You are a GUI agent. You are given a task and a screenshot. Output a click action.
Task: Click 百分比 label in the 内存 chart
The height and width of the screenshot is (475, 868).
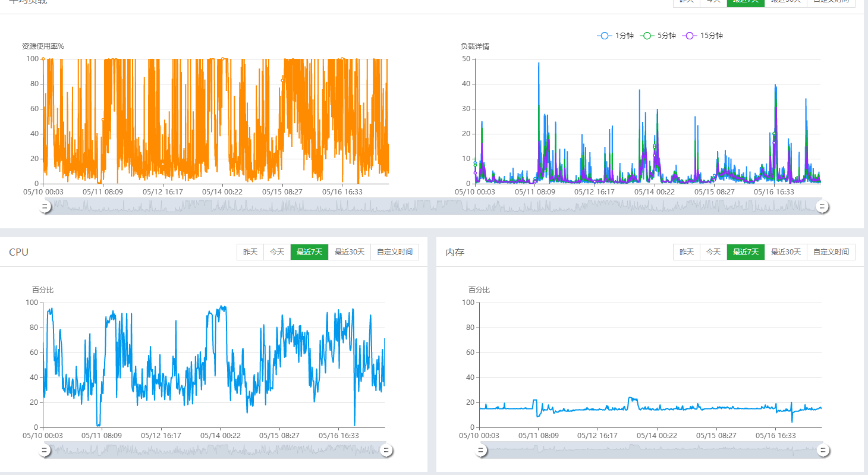coord(479,290)
